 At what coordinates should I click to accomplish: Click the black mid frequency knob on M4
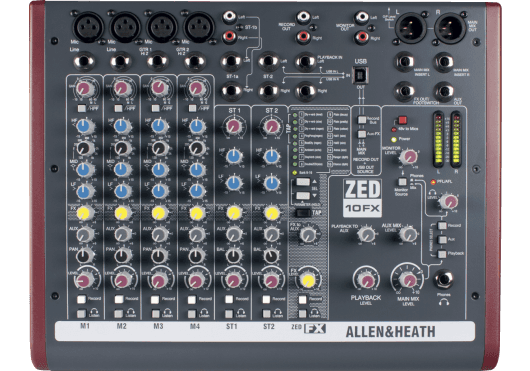pyautogui.click(x=197, y=148)
